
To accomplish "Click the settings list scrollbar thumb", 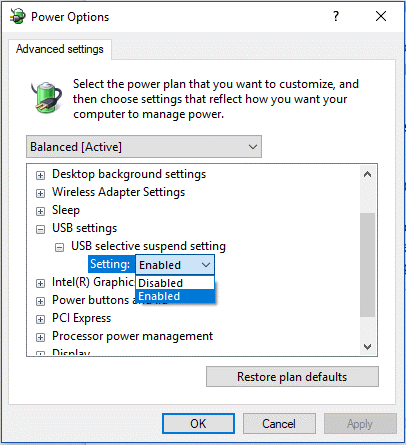I will (368, 265).
